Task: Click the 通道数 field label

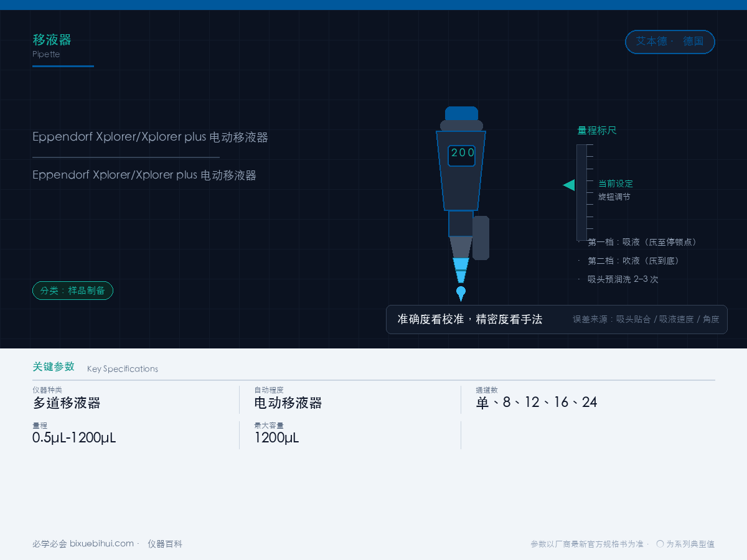Action: 487,390
